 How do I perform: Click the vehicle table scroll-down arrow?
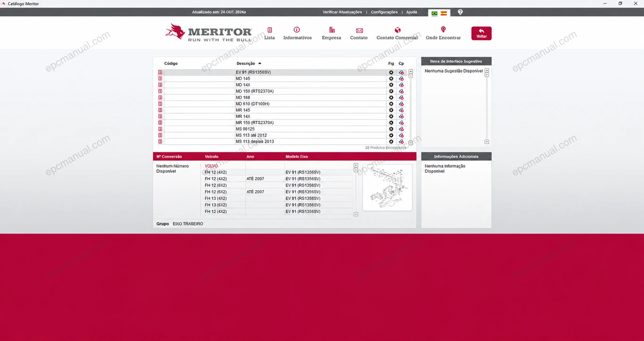click(x=355, y=214)
